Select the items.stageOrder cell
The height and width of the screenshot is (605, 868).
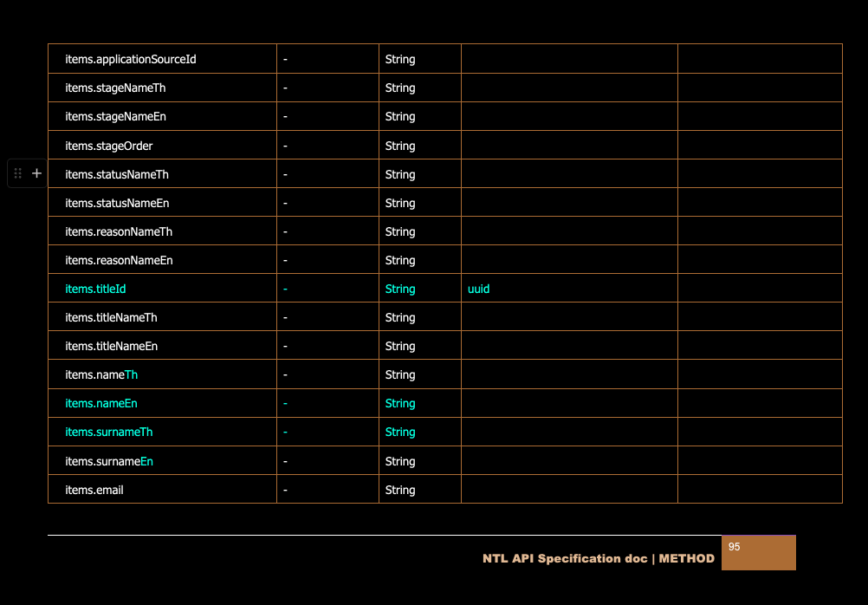coord(109,146)
